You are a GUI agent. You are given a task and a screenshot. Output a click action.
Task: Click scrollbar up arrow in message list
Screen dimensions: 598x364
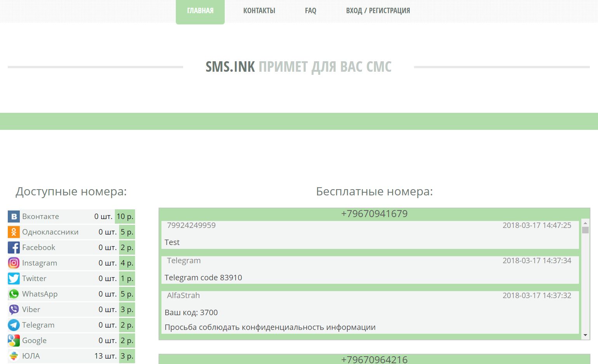click(x=585, y=223)
